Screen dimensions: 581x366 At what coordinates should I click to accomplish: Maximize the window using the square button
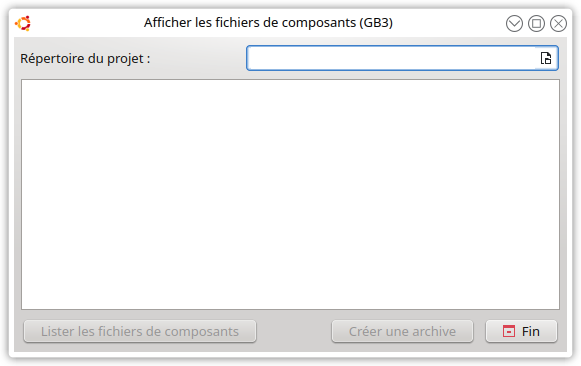point(536,24)
